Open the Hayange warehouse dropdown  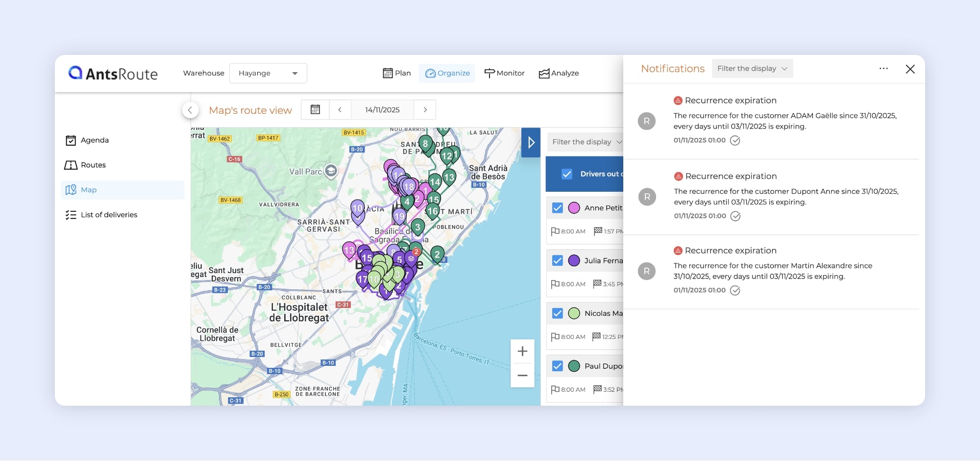click(x=268, y=74)
